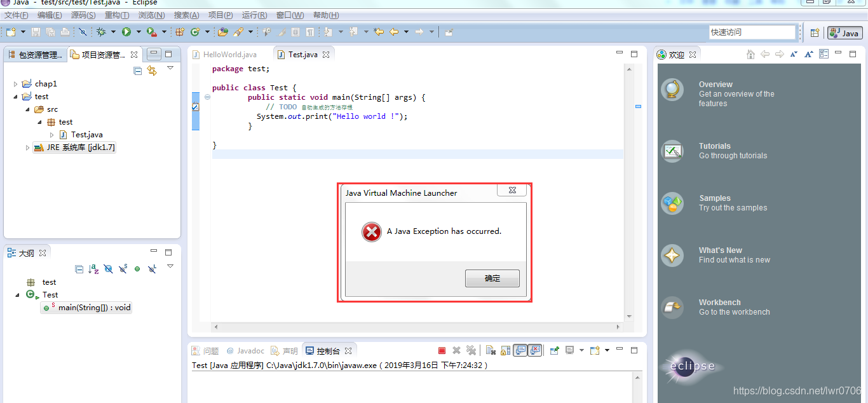868x403 pixels.
Task: Open Overview link in Welcome panel
Action: pos(715,85)
